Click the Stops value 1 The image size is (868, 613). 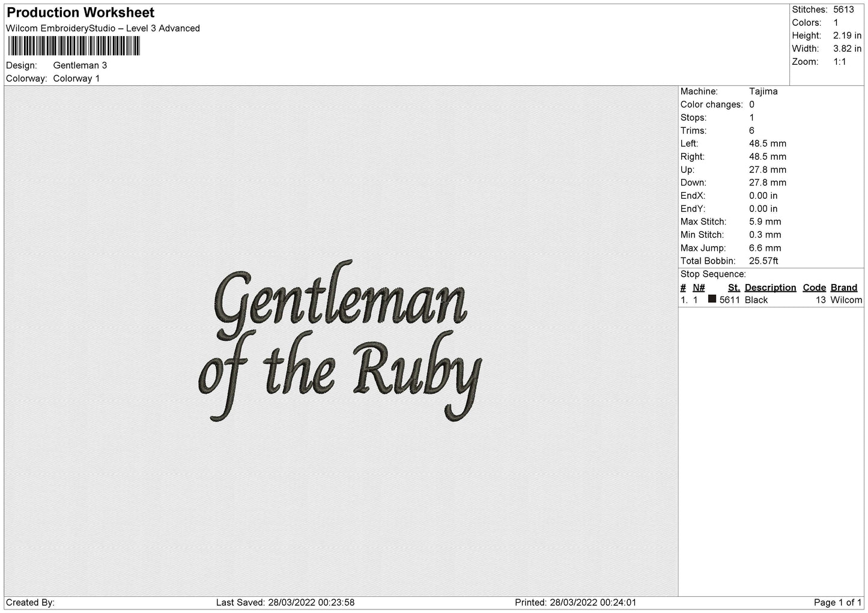click(x=751, y=118)
